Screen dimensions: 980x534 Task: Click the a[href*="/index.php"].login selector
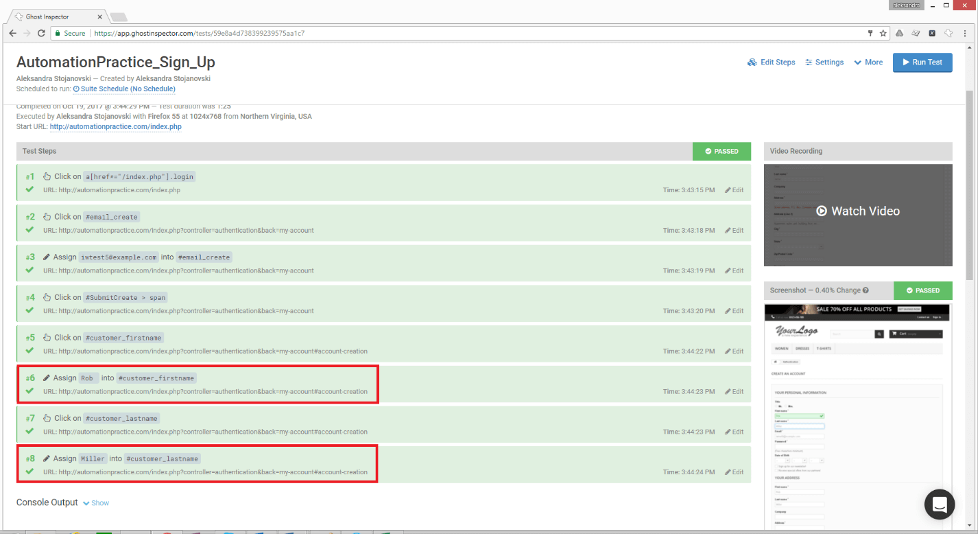coord(139,176)
